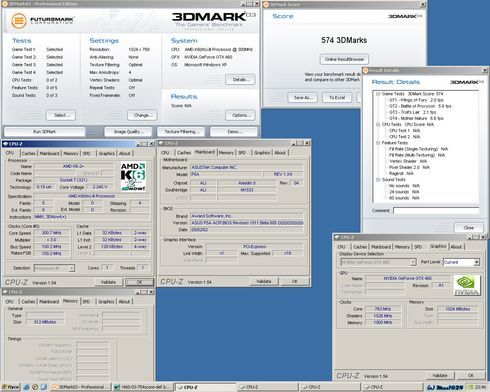490x392 pixels.
Task: Open the Perf Level dropdown
Action: click(x=461, y=262)
